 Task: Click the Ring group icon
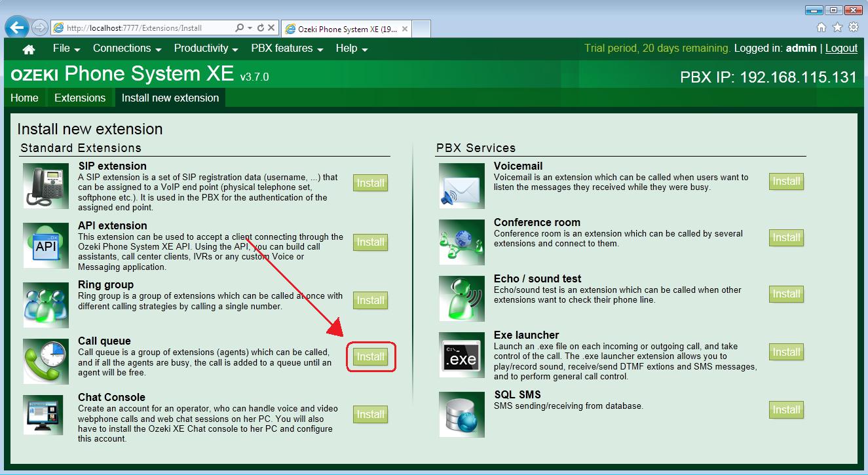[x=46, y=305]
